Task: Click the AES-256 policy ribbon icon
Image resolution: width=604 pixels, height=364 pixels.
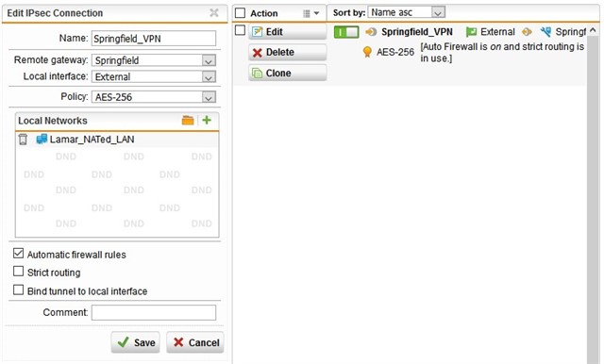Action: (367, 52)
